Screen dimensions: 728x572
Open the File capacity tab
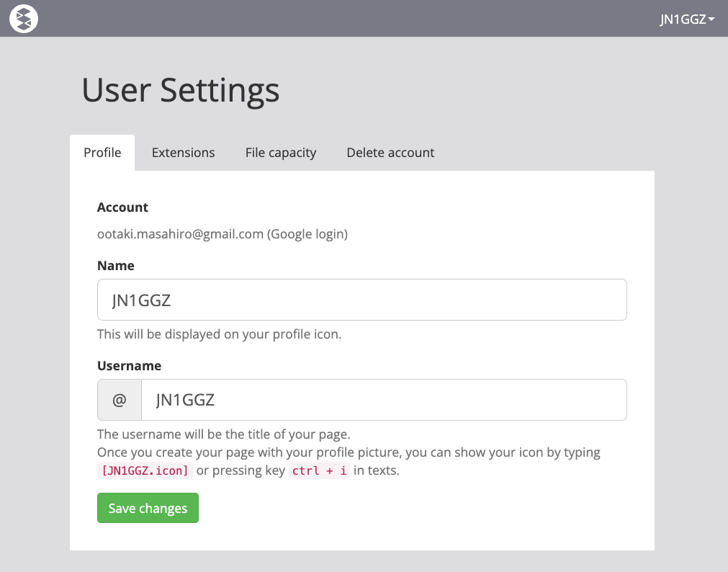coord(281,153)
